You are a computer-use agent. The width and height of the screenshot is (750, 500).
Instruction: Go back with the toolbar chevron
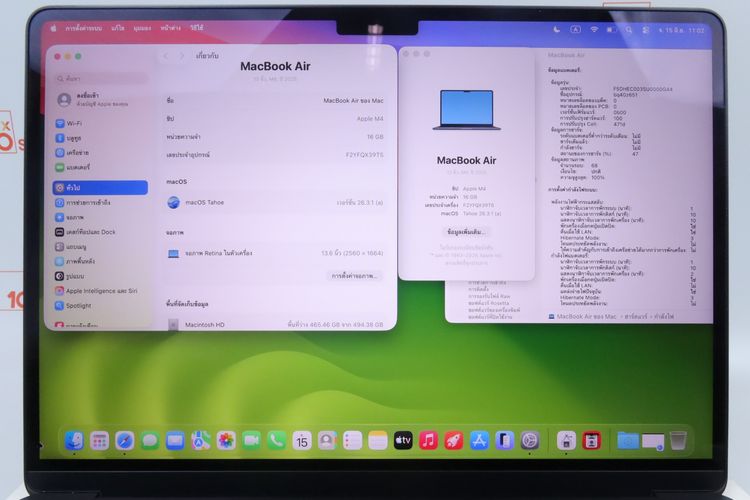click(166, 56)
